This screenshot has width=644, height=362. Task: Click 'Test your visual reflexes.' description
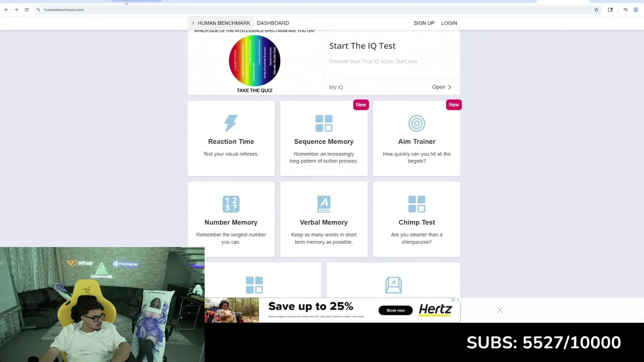[231, 154]
